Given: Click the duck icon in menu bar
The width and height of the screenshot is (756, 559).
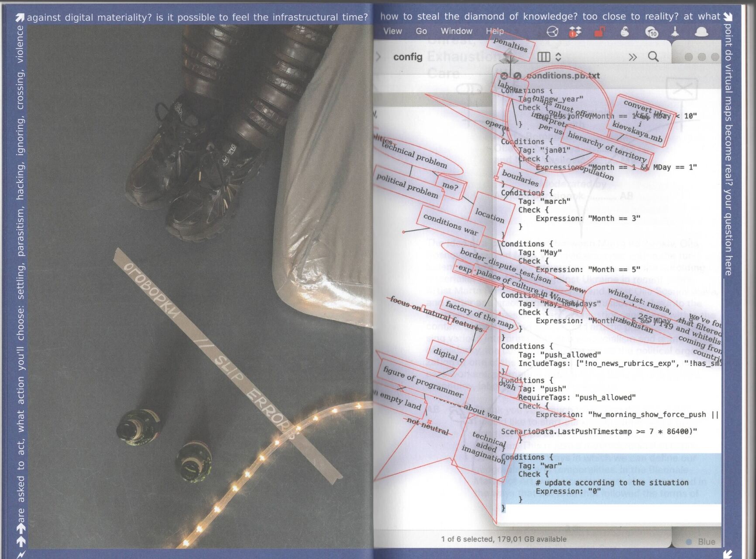Looking at the screenshot, I should tap(625, 31).
